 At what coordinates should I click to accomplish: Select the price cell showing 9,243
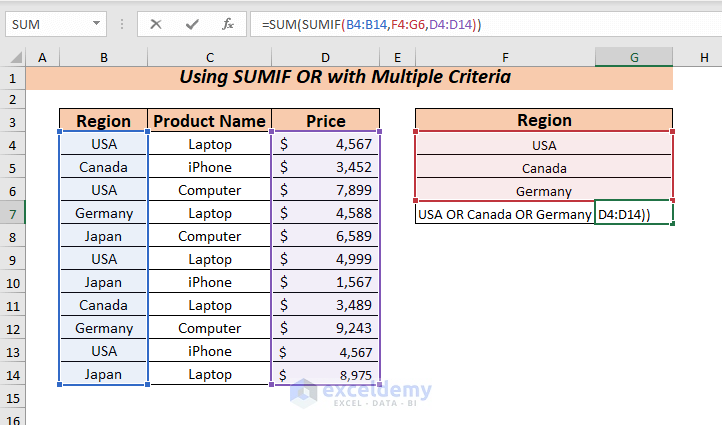[x=325, y=328]
